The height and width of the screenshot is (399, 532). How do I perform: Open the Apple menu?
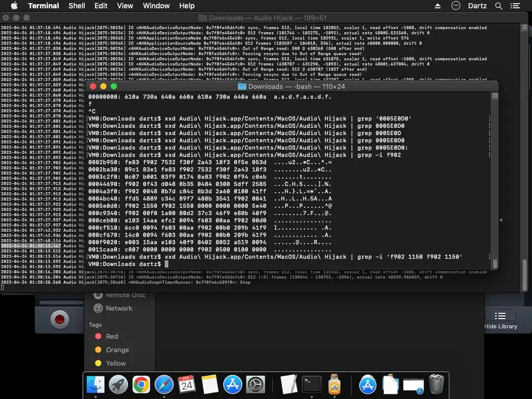(14, 6)
